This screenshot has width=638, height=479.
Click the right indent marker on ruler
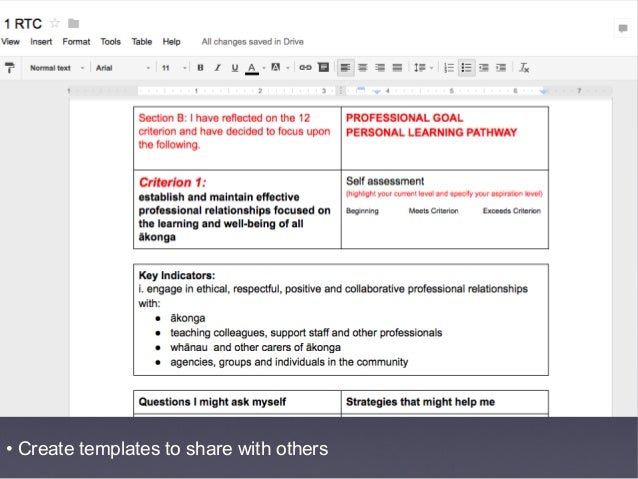click(x=543, y=91)
